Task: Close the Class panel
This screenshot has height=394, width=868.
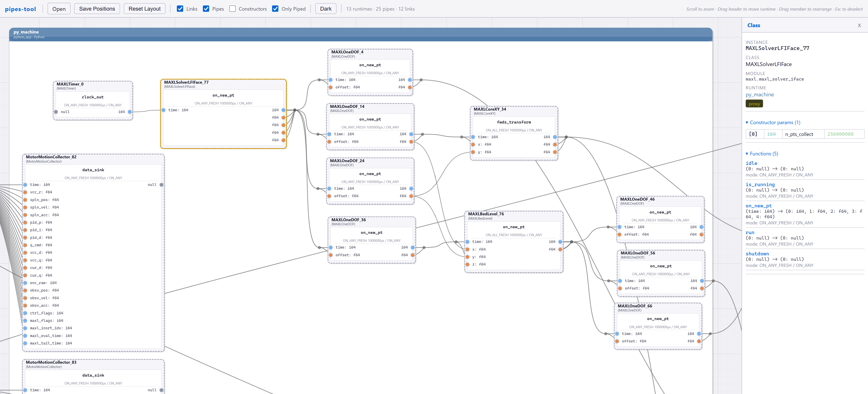Action: click(859, 26)
